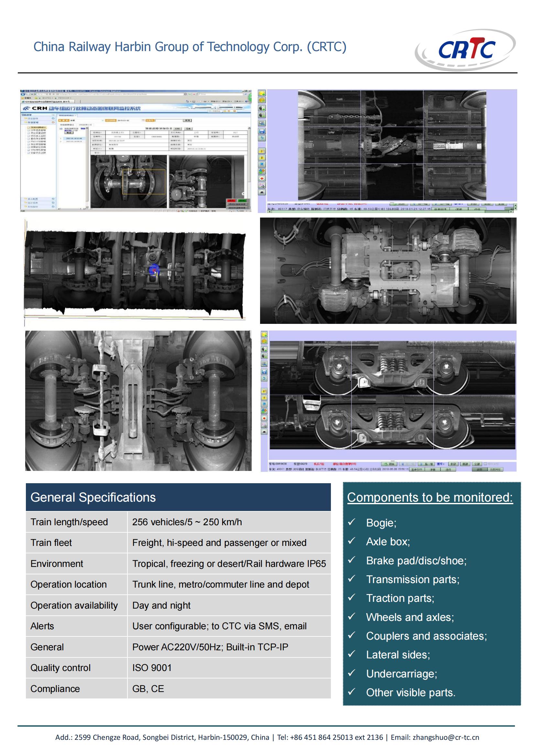Open filter combo dropdown arrow in CRH window
Image resolution: width=535 pixels, height=756 pixels.
103,121
